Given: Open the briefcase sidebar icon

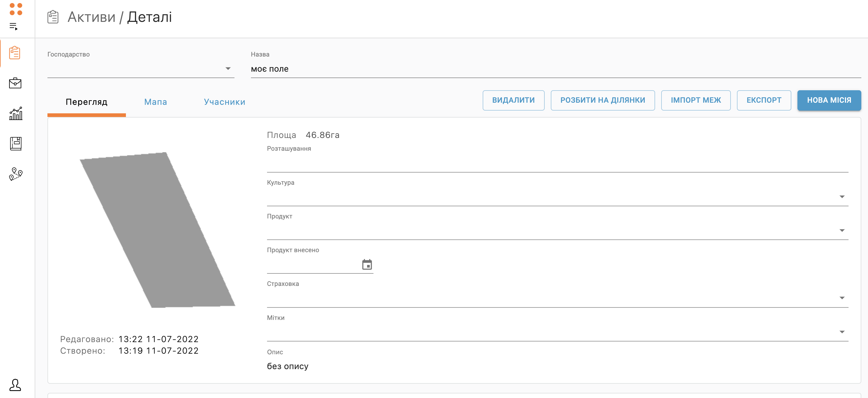Looking at the screenshot, I should pos(15,83).
